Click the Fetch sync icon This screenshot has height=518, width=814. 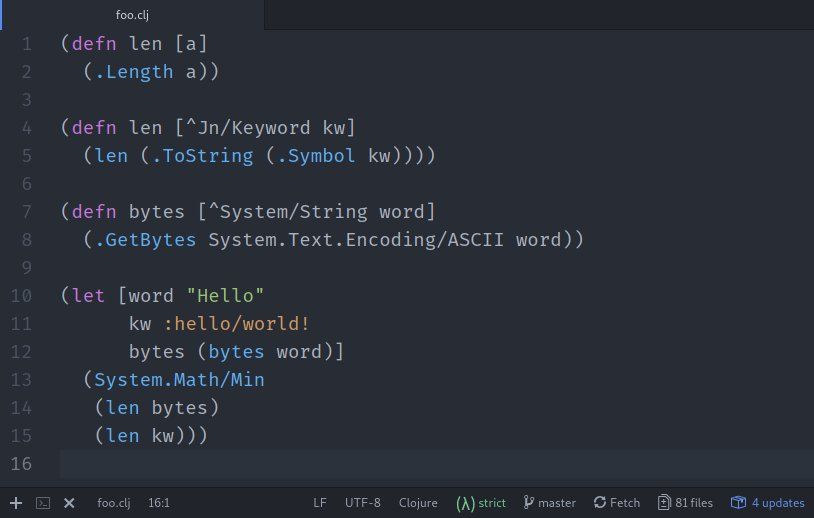click(x=616, y=503)
